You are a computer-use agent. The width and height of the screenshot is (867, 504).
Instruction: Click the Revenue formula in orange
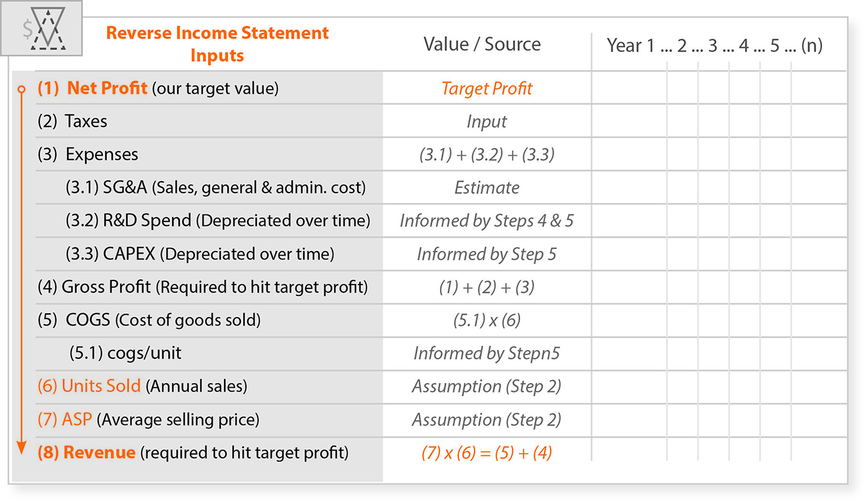pos(487,453)
